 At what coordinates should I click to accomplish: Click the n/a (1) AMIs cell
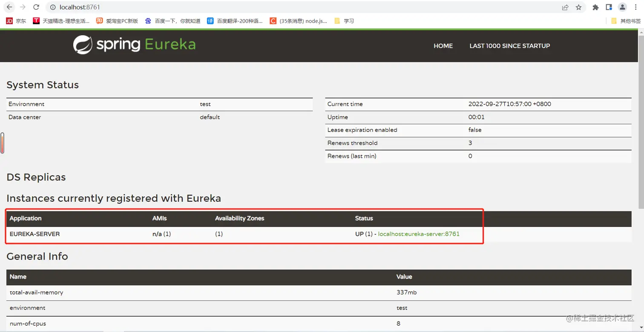[161, 234]
